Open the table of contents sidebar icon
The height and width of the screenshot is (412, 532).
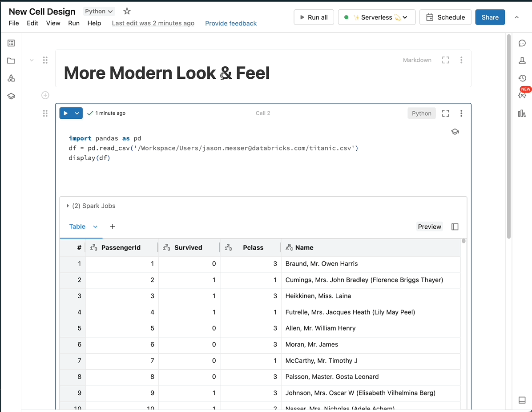tap(11, 43)
